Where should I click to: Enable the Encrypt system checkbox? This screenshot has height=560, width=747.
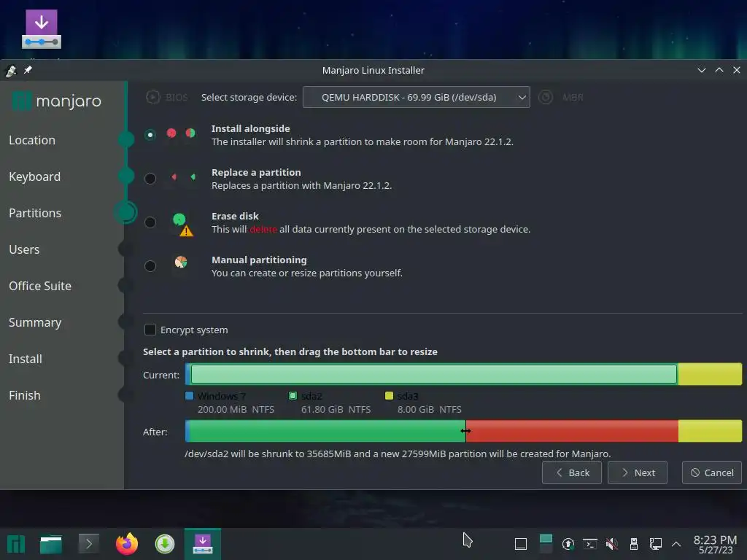click(x=150, y=330)
